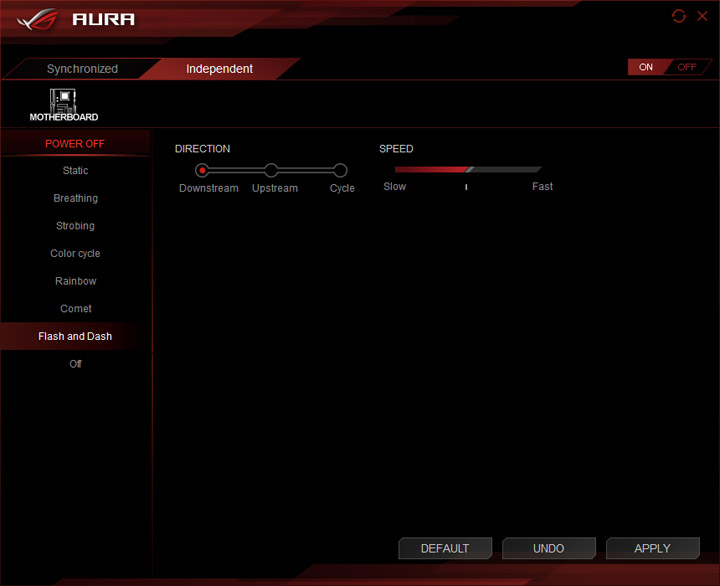Choose Static lighting effect
720x586 pixels.
[x=75, y=170]
